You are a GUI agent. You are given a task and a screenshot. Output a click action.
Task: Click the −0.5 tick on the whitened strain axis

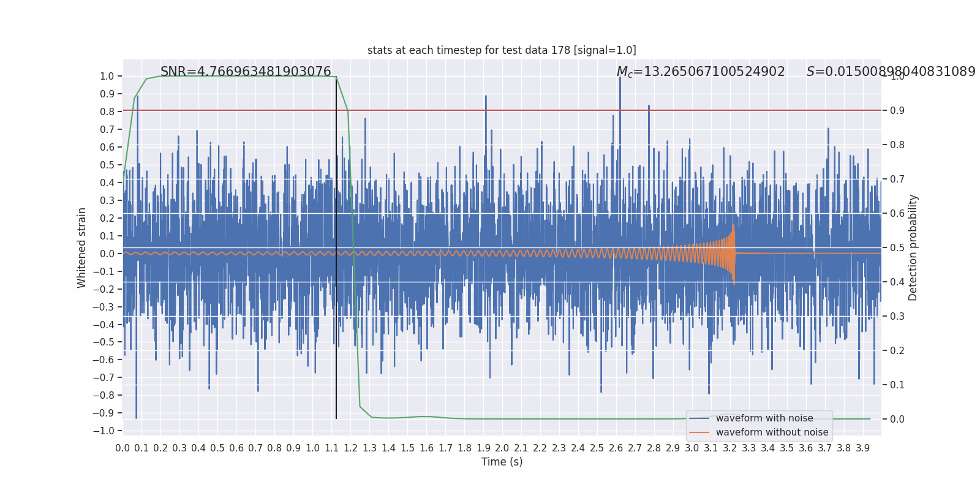[x=104, y=342]
